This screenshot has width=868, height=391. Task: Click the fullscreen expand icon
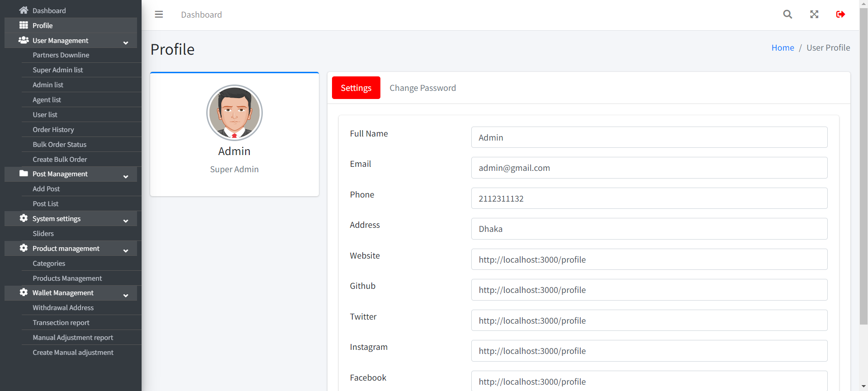pyautogui.click(x=814, y=14)
